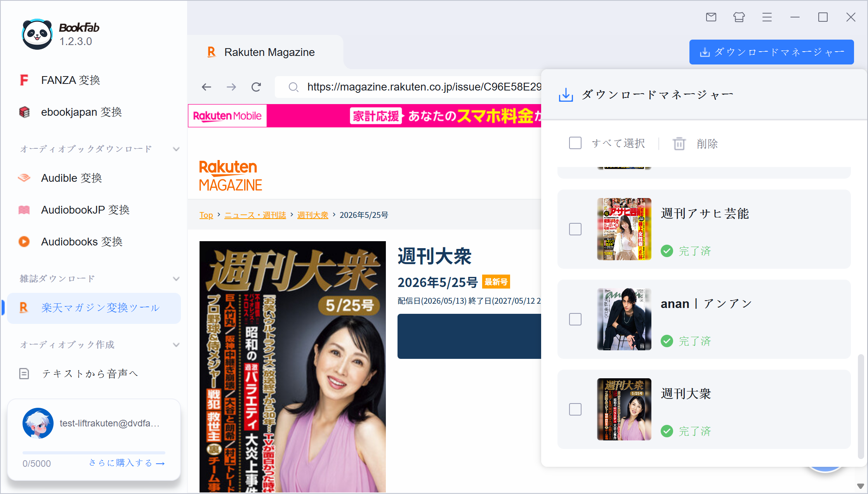Click the search magnifier in address bar
The height and width of the screenshot is (494, 868).
coord(293,87)
